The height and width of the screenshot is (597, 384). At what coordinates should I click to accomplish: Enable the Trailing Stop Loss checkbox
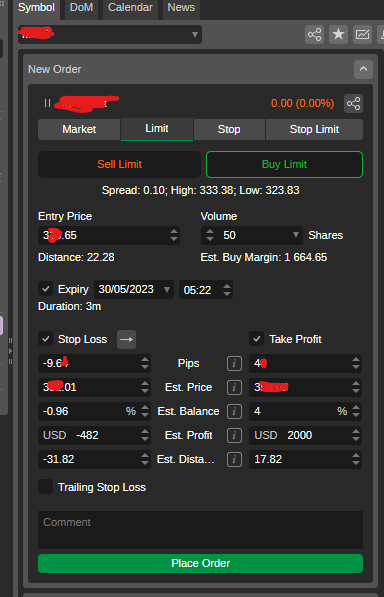[46, 487]
